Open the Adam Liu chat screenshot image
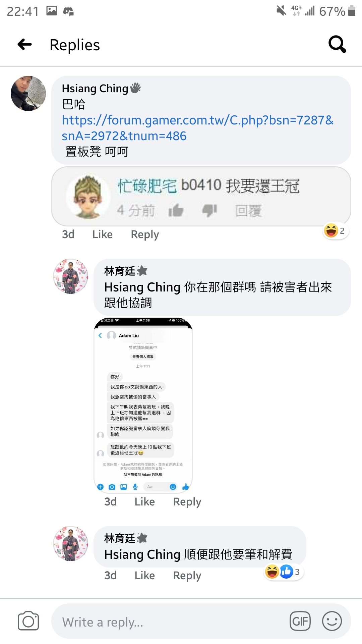This screenshot has height=644, width=362. tap(143, 405)
